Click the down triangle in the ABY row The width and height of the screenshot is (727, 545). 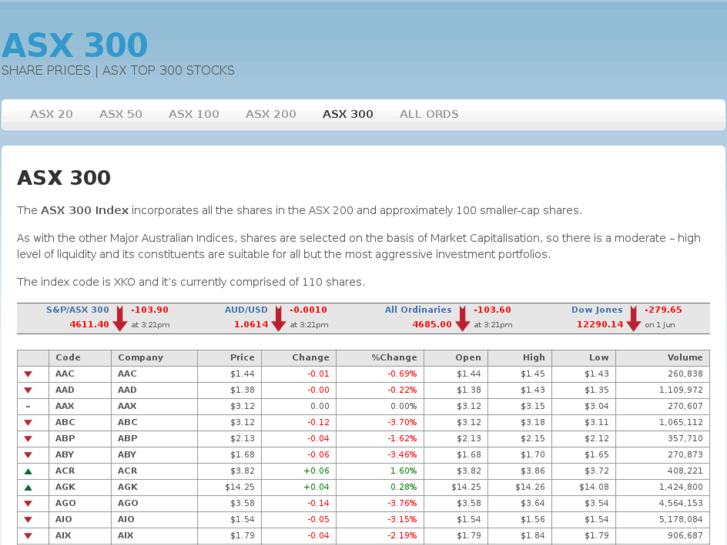[28, 455]
